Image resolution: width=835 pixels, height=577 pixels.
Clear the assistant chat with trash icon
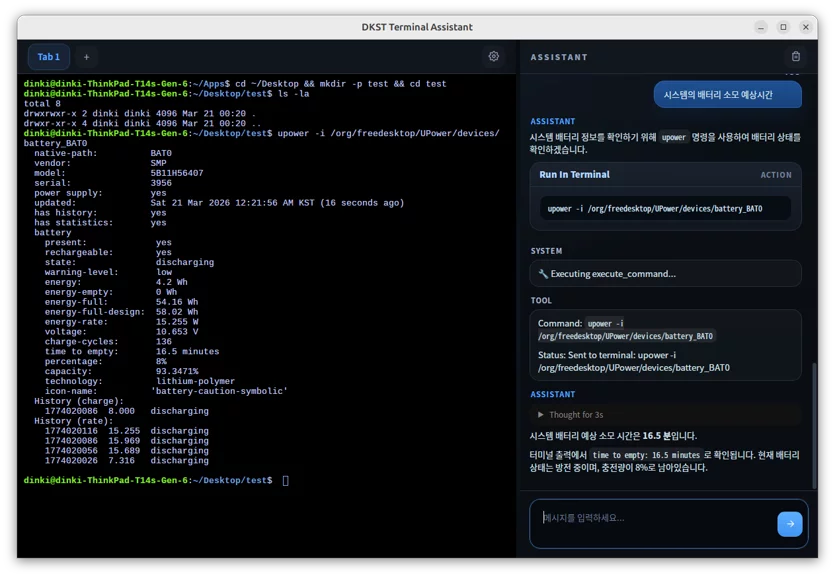tap(796, 56)
